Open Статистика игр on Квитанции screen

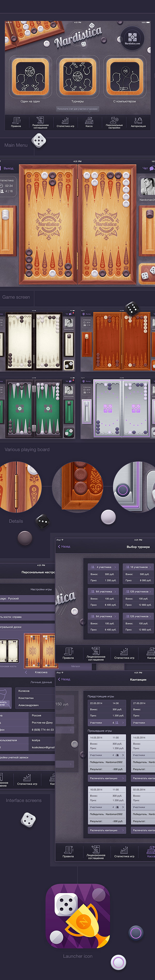pos(124,852)
